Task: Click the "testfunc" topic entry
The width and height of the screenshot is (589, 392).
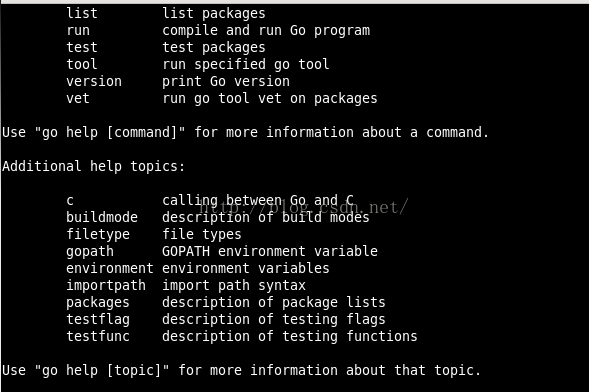Action: tap(98, 336)
